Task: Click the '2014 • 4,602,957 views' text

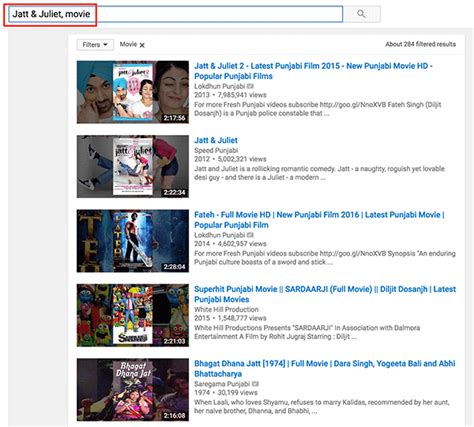Action: (230, 244)
